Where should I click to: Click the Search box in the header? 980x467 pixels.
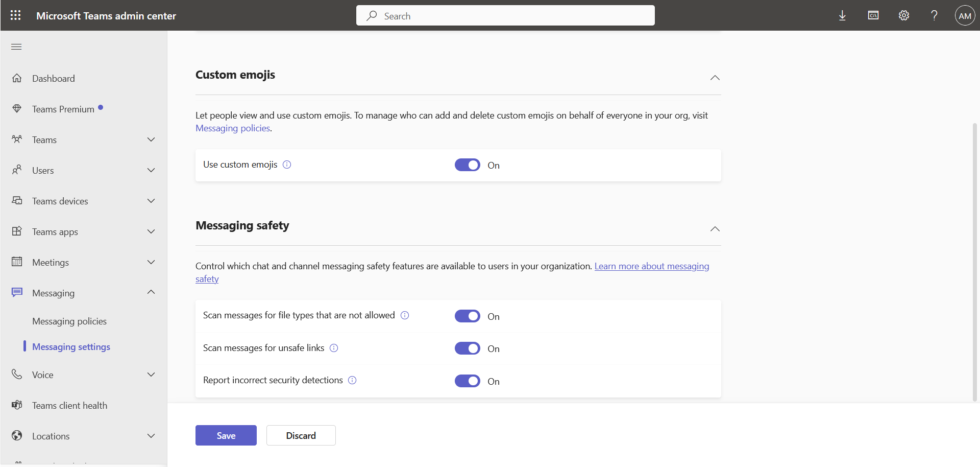click(x=505, y=16)
